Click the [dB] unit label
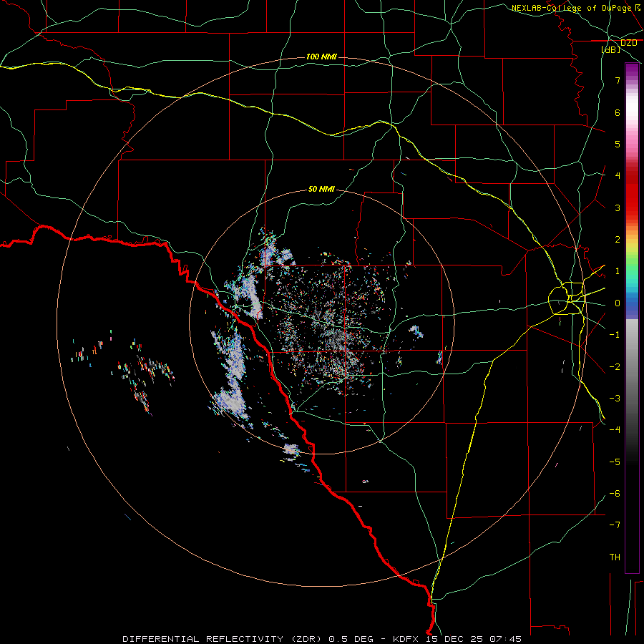The width and height of the screenshot is (644, 644). 611,49
